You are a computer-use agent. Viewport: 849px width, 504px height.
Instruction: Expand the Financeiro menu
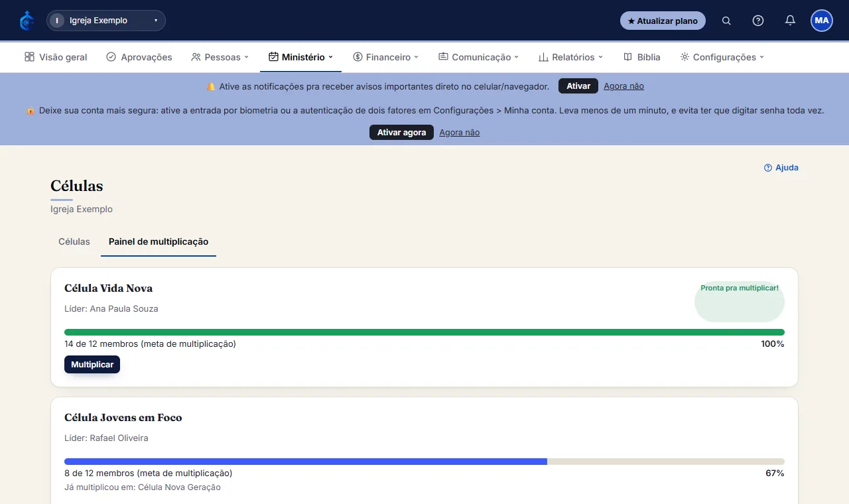(386, 57)
